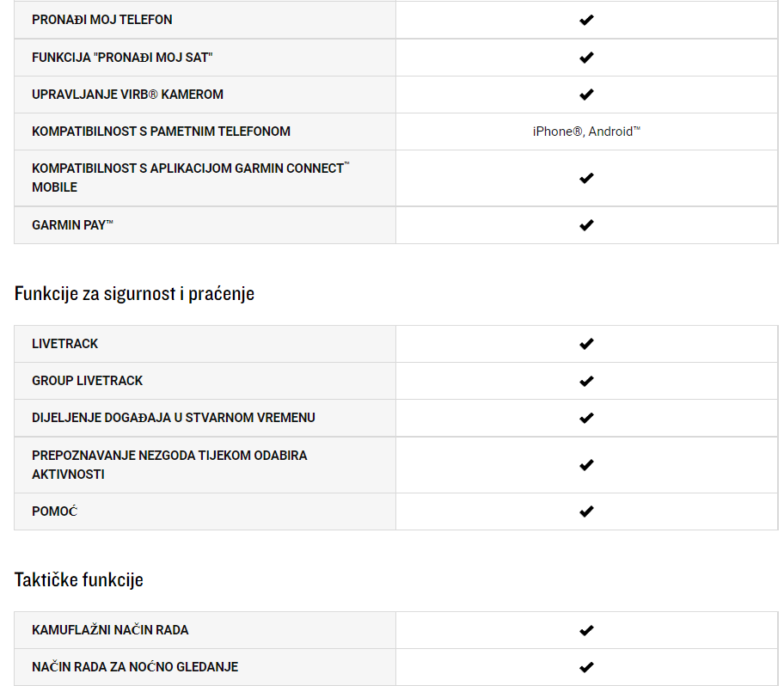
Task: Click the Funkcije za sigurnost i praćenje heading
Action: [134, 293]
